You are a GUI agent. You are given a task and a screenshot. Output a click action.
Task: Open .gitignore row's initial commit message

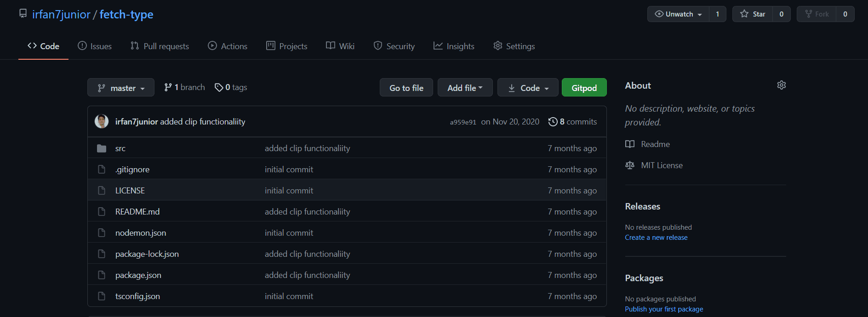(x=289, y=170)
